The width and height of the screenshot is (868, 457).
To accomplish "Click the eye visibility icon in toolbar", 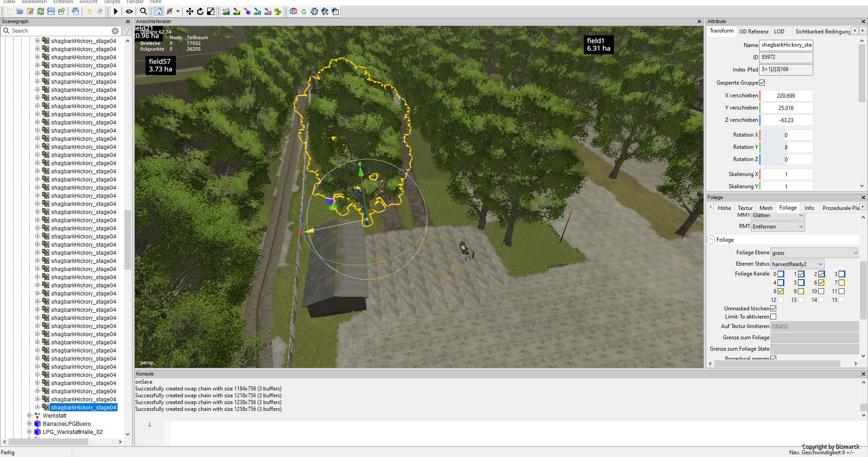I will [129, 11].
